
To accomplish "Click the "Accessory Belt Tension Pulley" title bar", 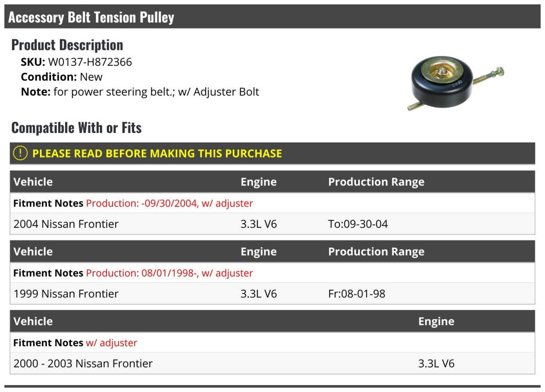I will 91,18.
